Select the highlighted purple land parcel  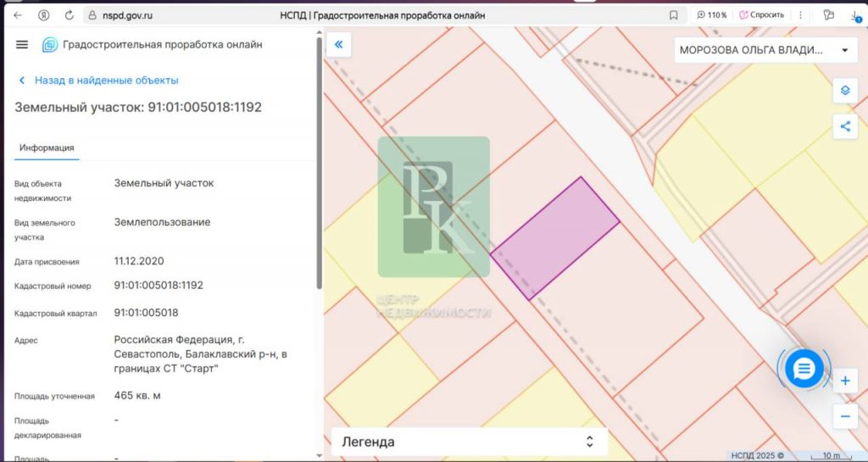(555, 238)
